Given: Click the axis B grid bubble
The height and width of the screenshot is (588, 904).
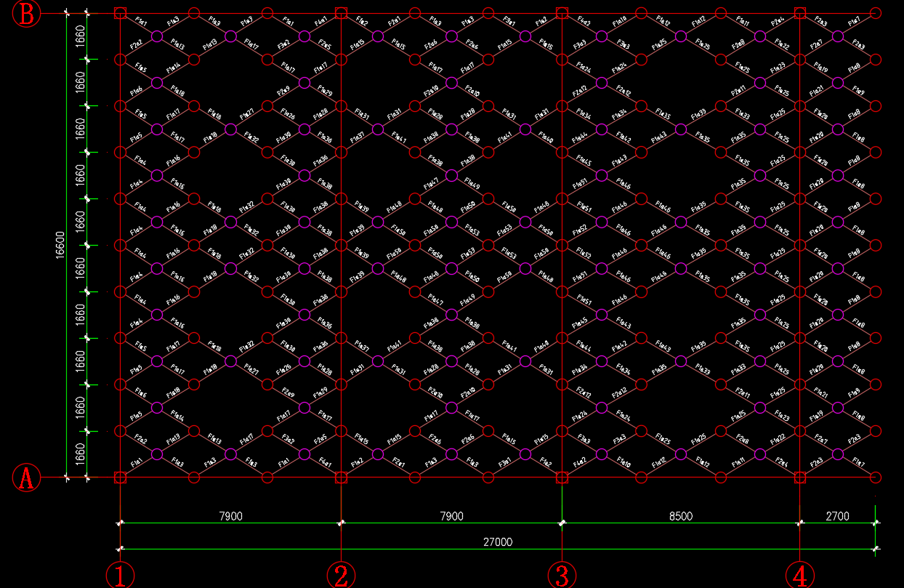Looking at the screenshot, I should [27, 13].
